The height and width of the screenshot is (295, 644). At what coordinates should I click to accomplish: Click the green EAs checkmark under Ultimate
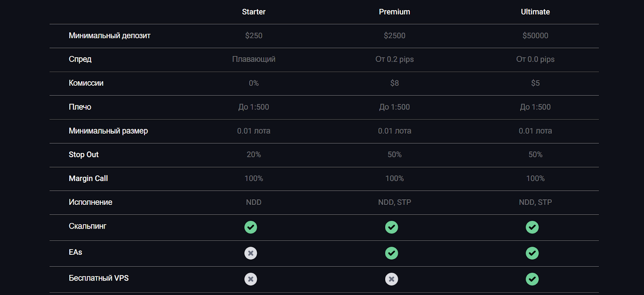(532, 253)
